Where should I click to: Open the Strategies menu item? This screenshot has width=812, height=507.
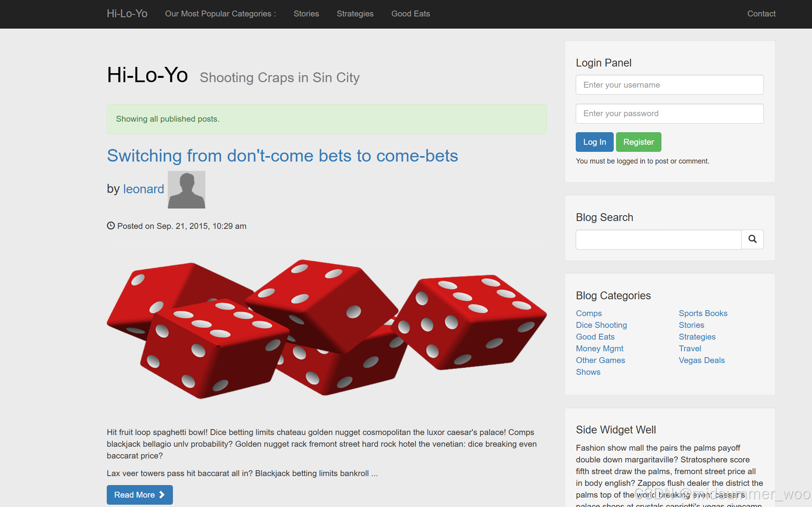(x=355, y=14)
